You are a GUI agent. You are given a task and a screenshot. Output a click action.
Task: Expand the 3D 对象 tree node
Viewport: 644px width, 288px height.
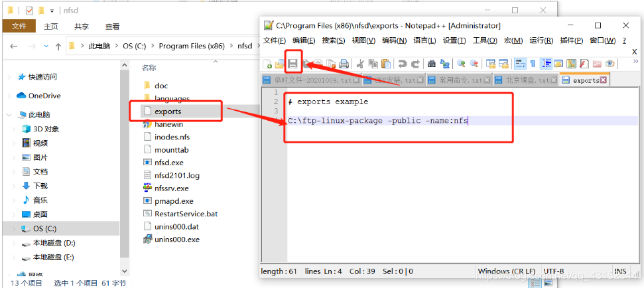tap(15, 129)
